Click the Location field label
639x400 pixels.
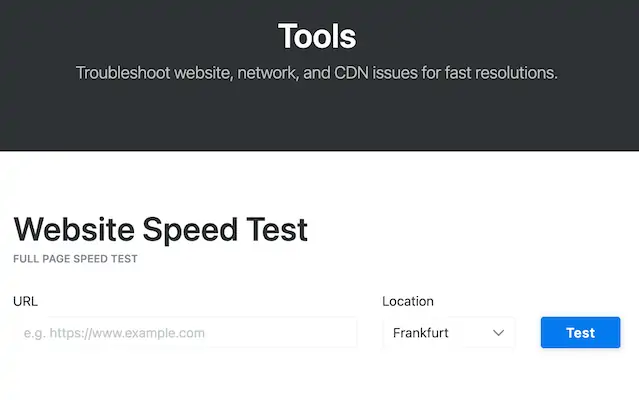pyautogui.click(x=408, y=301)
